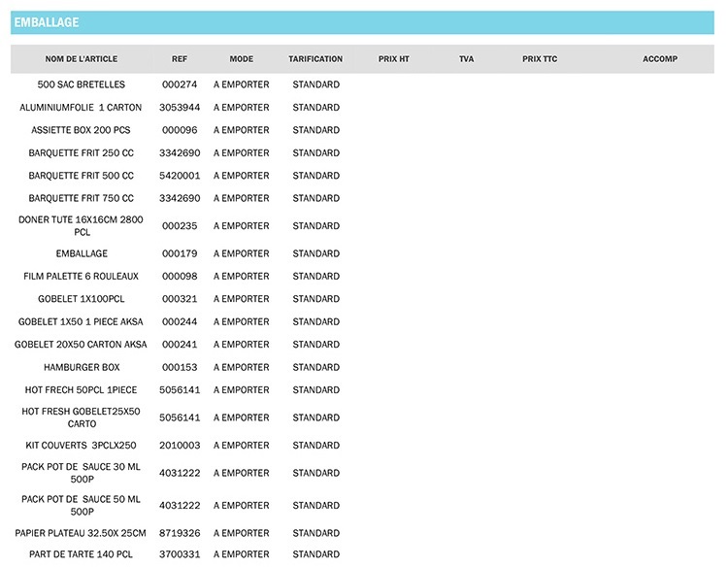This screenshot has width=728, height=567.
Task: Select the GOBELET 1X100PCL article
Action: (82, 299)
